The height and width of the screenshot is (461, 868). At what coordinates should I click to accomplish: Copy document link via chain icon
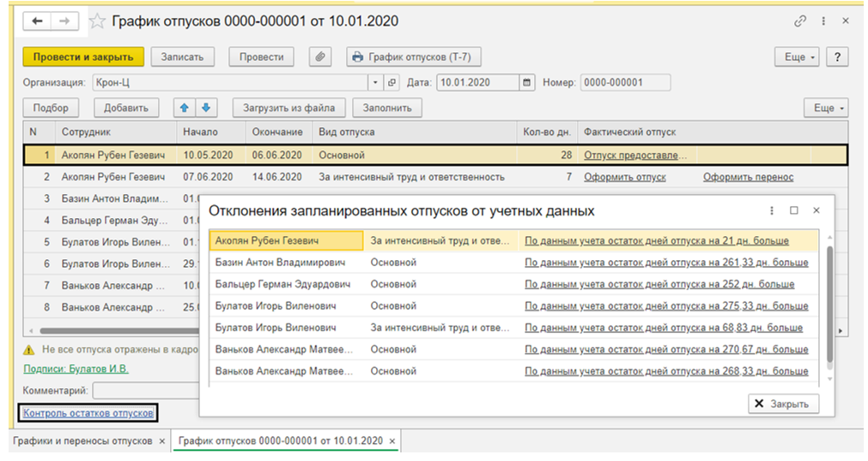coord(801,21)
